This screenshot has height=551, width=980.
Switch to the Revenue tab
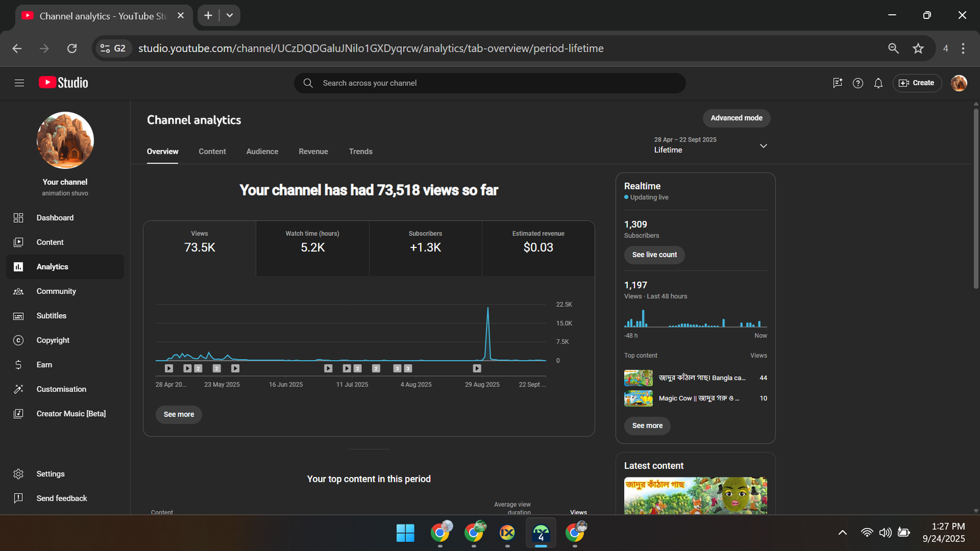[313, 152]
